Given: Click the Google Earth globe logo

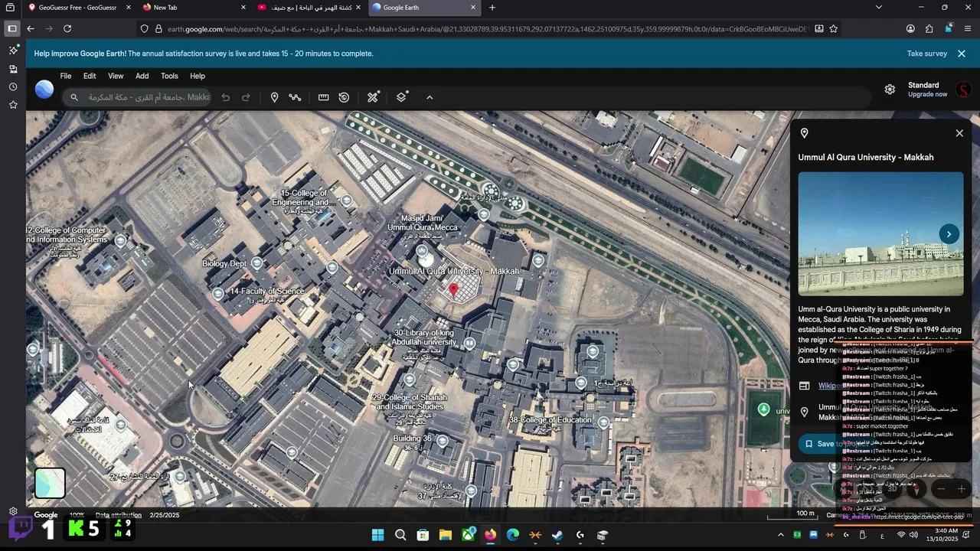Looking at the screenshot, I should pyautogui.click(x=44, y=90).
